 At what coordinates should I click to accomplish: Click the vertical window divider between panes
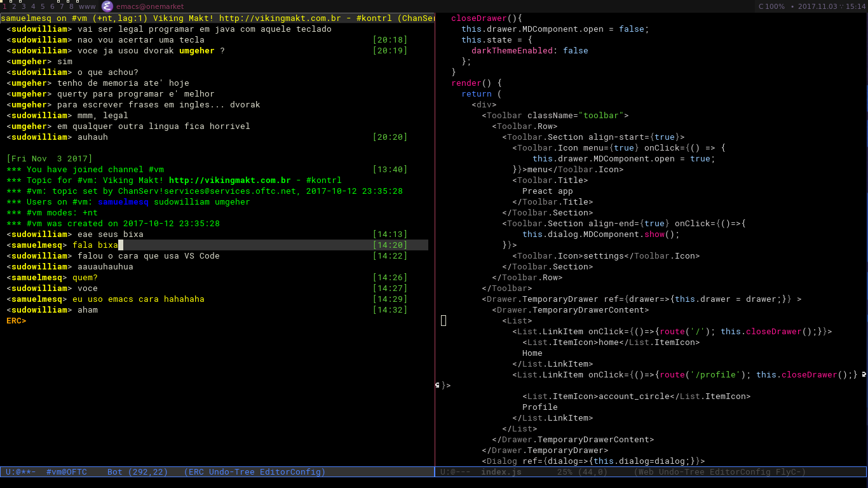click(x=435, y=241)
